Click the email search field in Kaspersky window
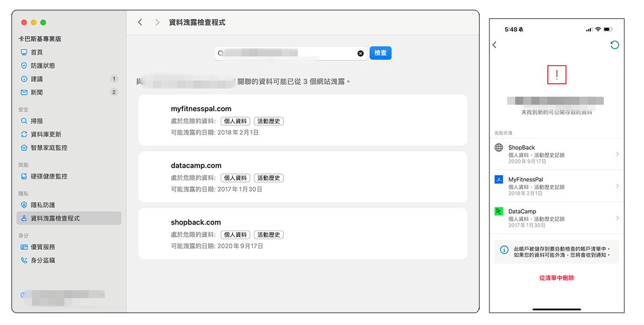 (x=291, y=53)
